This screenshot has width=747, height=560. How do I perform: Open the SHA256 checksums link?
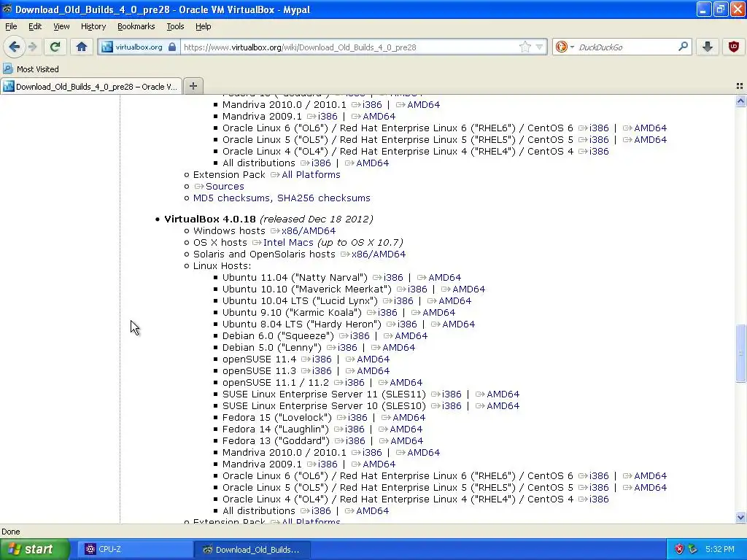tap(323, 198)
